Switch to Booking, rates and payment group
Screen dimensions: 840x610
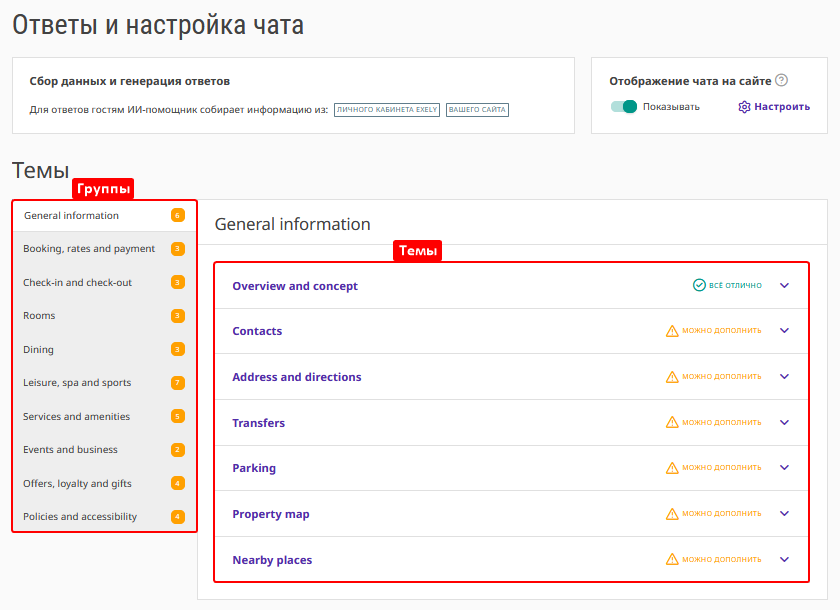[104, 249]
